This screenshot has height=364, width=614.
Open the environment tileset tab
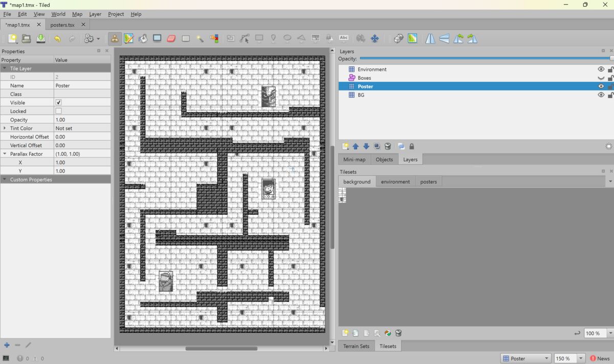coord(395,181)
